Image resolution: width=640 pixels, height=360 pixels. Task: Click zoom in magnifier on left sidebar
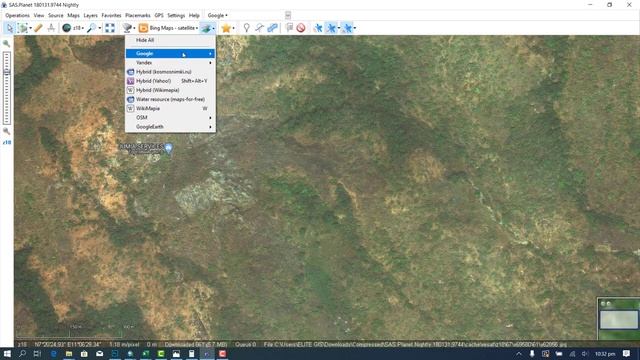7,43
